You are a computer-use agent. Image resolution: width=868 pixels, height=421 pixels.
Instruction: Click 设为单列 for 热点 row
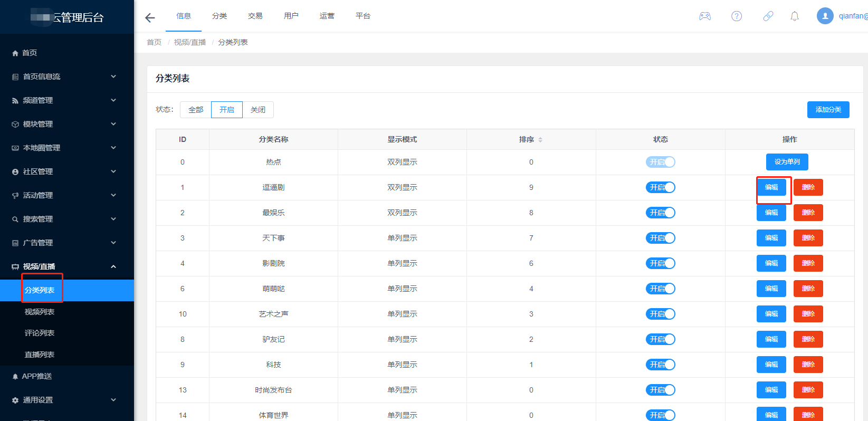tap(787, 162)
